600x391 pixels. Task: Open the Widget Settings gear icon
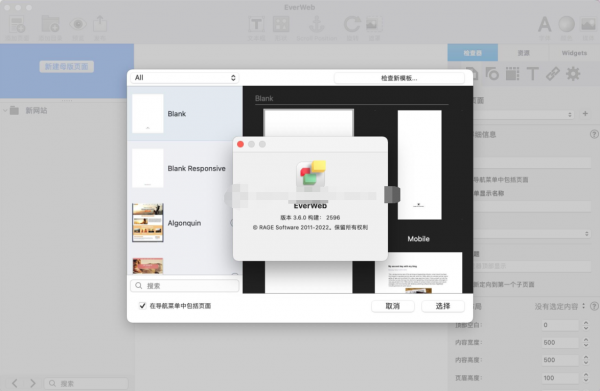tap(573, 73)
